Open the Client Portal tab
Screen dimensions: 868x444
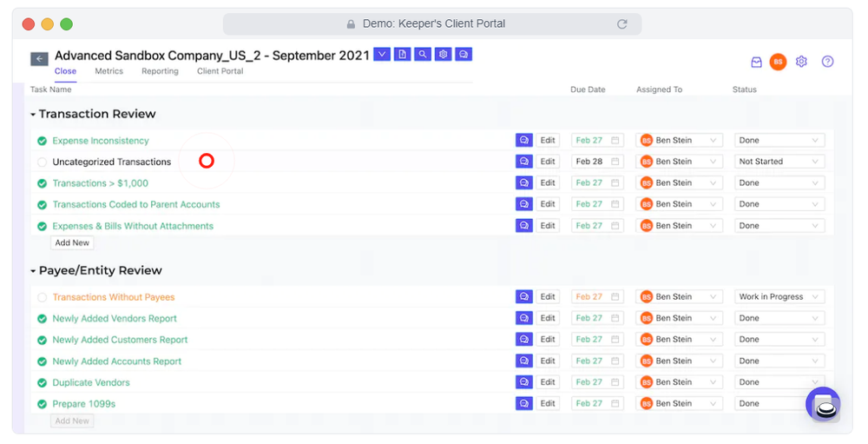pyautogui.click(x=220, y=71)
